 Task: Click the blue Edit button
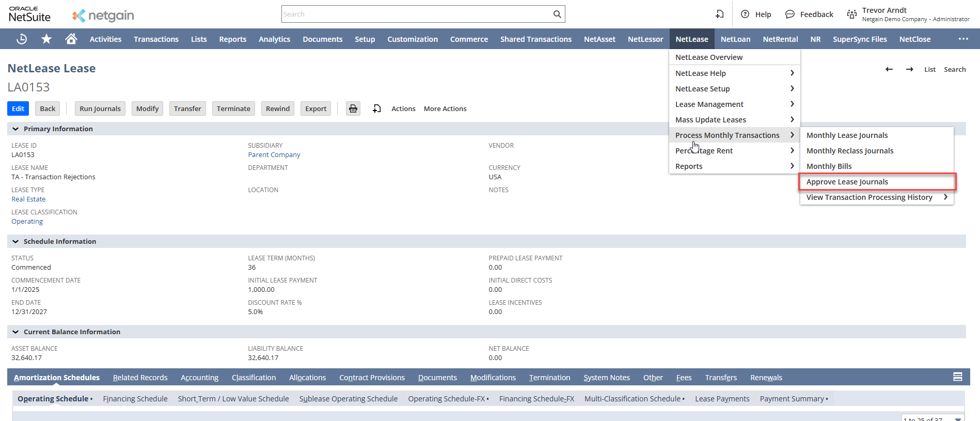click(x=18, y=108)
